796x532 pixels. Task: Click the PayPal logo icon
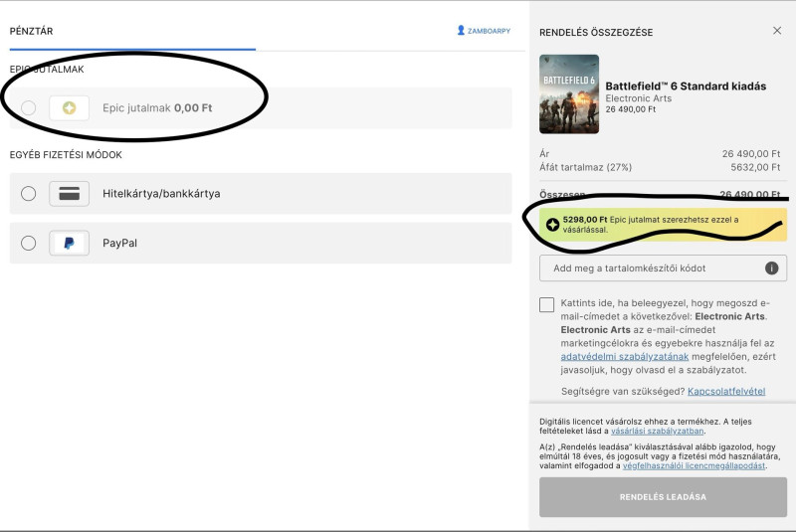[69, 243]
